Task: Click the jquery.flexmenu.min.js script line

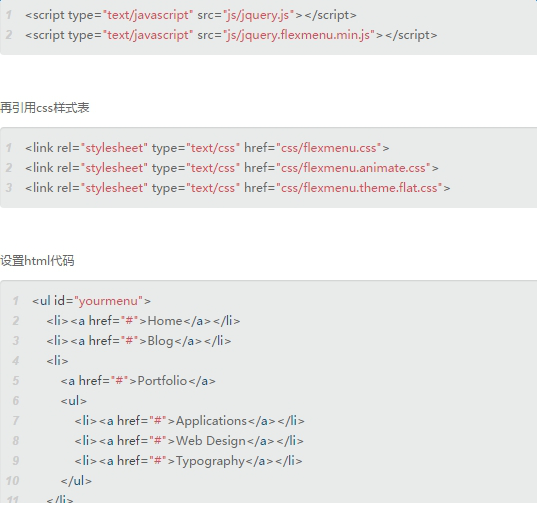Action: (231, 35)
